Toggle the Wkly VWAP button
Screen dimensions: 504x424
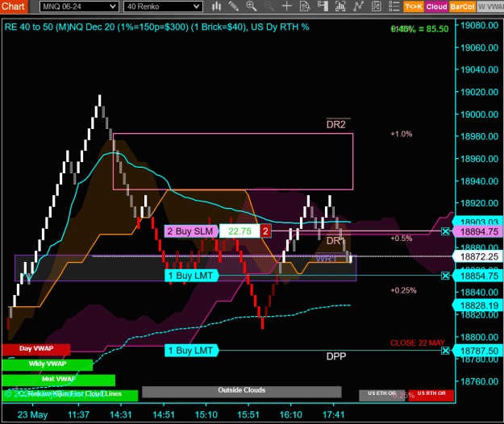coord(48,364)
